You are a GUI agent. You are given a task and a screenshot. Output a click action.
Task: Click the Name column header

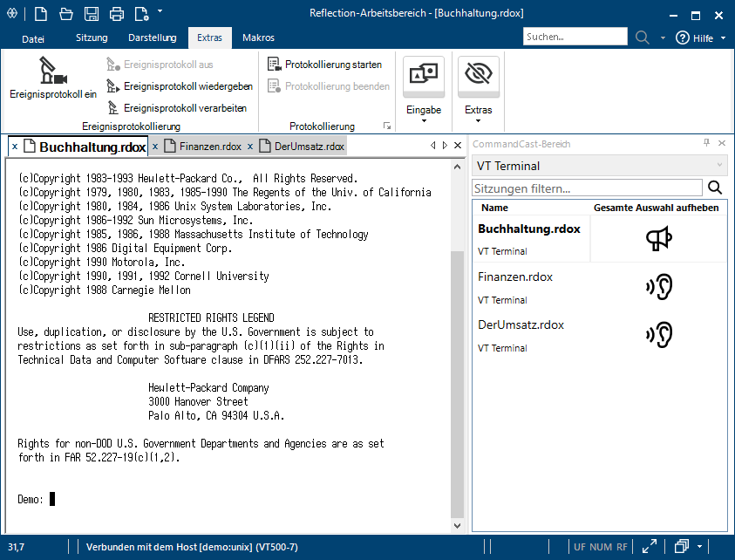pos(494,208)
